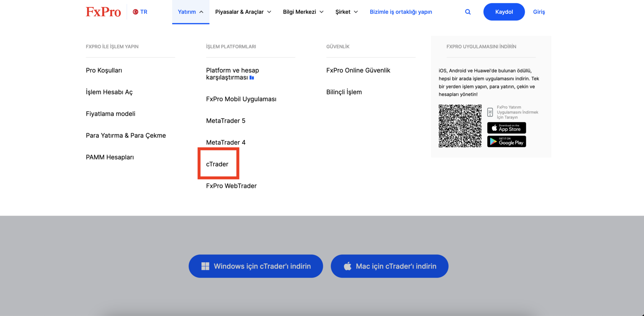Click the phone scan icon beside QR code
Viewport: 644px width, 316px height.
(490, 112)
